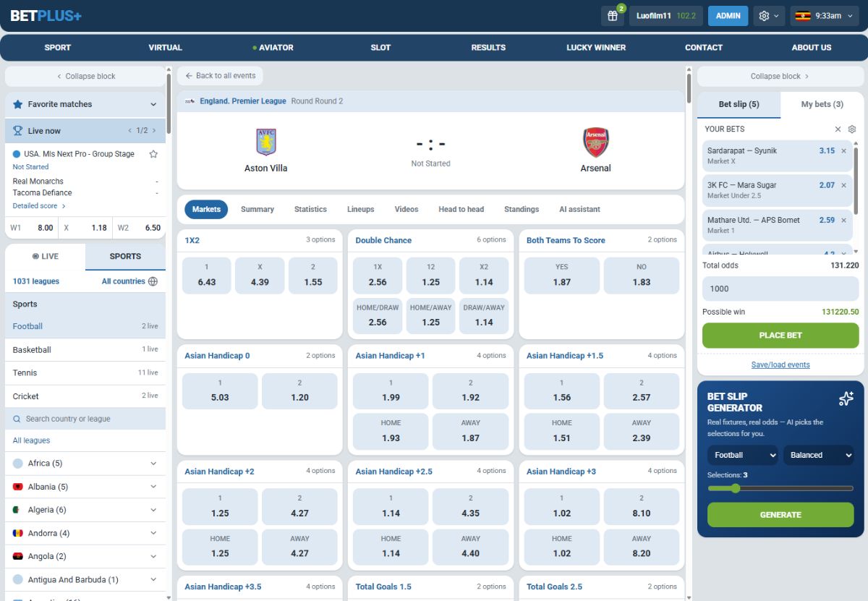
Task: Open the Football sport dropdown in generator
Action: click(x=743, y=455)
